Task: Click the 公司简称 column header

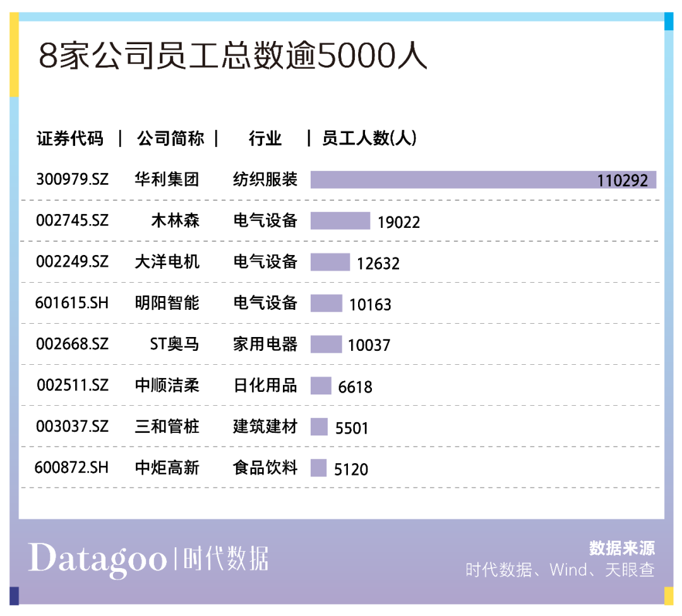Action: coord(170,139)
